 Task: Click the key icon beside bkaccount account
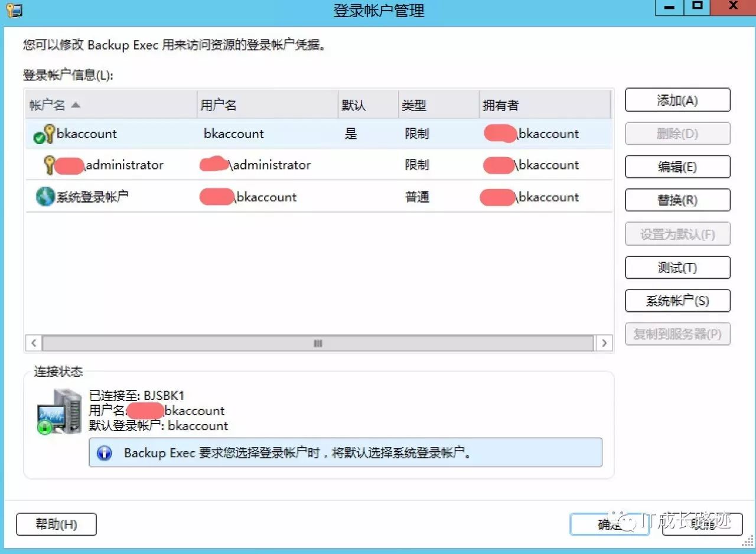coord(45,135)
